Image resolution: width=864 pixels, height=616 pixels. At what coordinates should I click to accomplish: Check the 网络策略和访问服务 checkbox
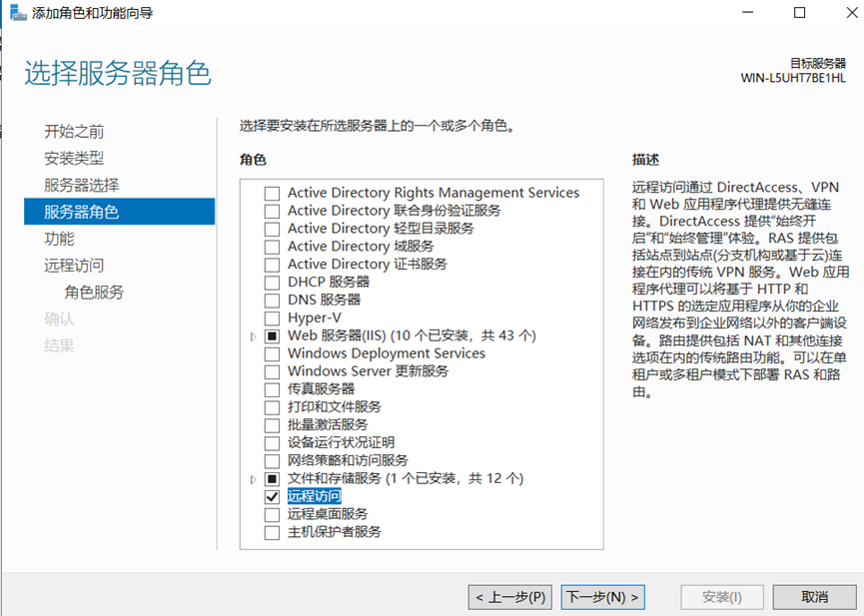(x=272, y=461)
